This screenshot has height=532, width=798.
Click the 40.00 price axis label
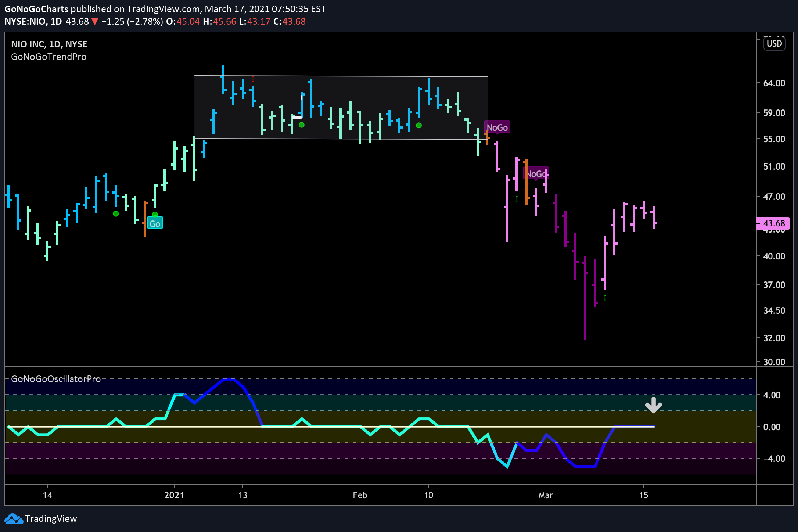point(774,256)
